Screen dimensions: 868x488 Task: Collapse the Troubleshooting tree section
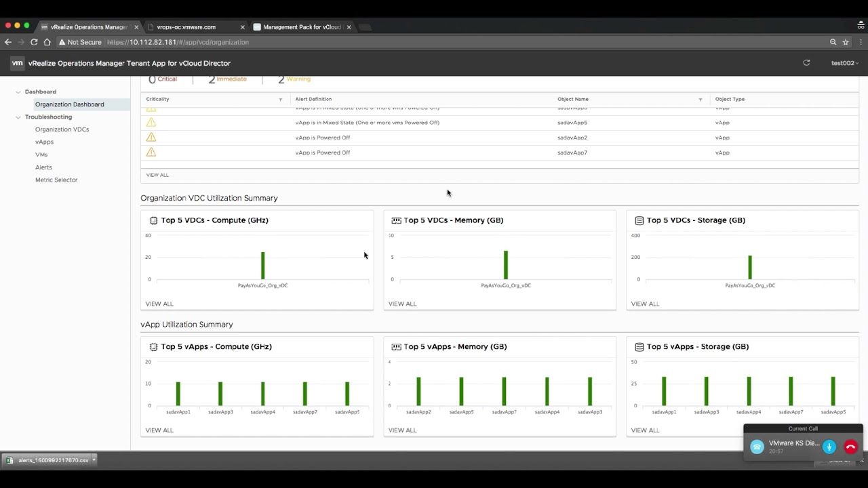tap(18, 117)
